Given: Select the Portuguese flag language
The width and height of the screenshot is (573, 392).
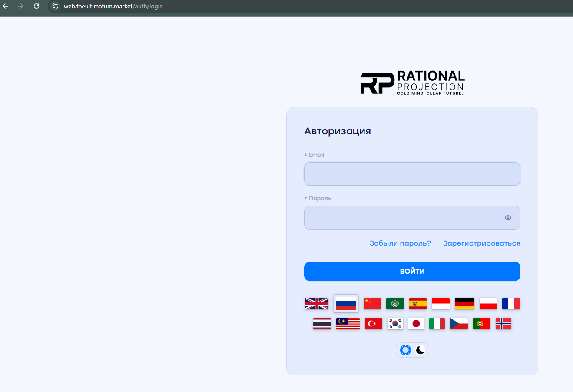Looking at the screenshot, I should (x=482, y=323).
